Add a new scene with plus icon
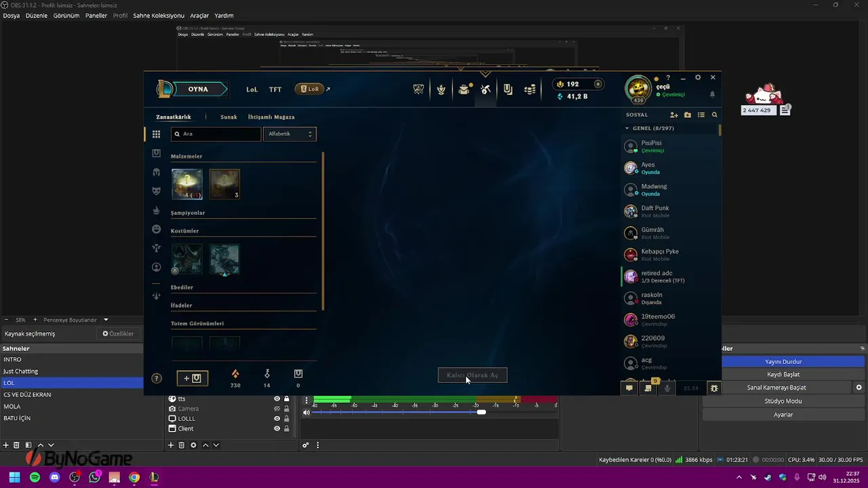The image size is (868, 488). [x=6, y=445]
